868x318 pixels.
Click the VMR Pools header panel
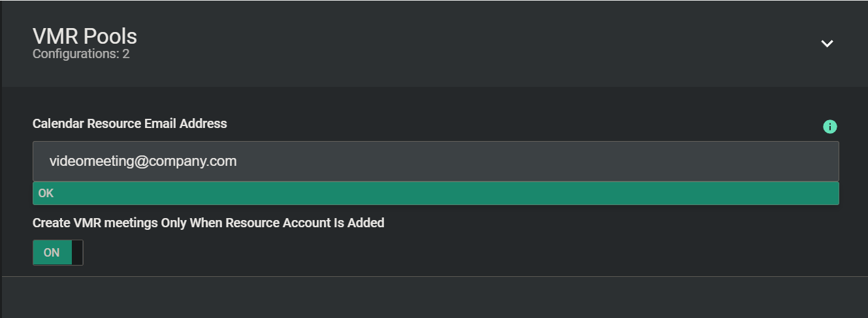pos(434,44)
